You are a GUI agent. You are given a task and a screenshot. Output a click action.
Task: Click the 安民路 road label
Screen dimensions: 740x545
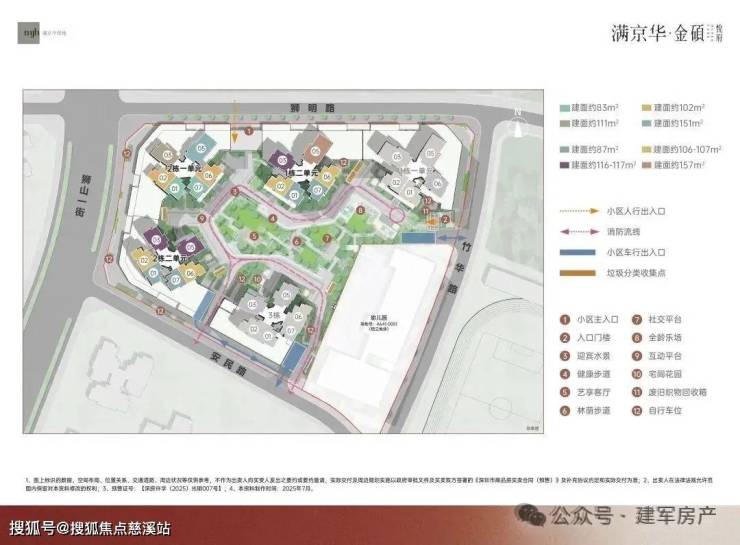(x=228, y=364)
